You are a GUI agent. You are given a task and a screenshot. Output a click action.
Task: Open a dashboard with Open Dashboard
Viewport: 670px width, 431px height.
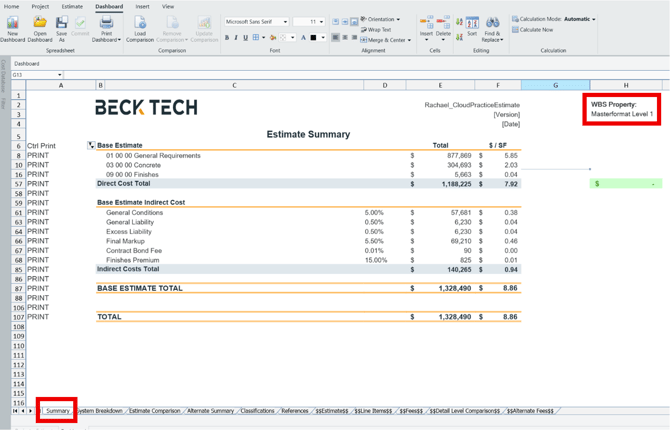click(x=40, y=22)
